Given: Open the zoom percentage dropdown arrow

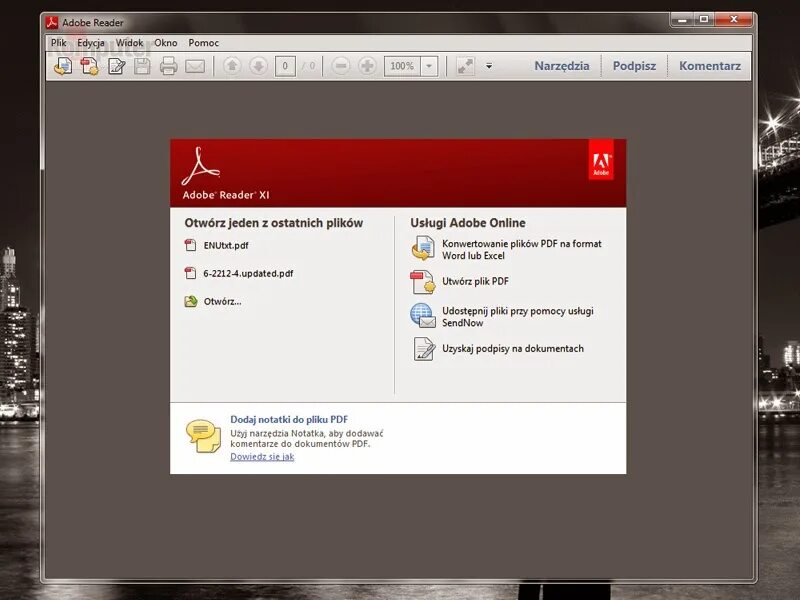Looking at the screenshot, I should point(429,66).
